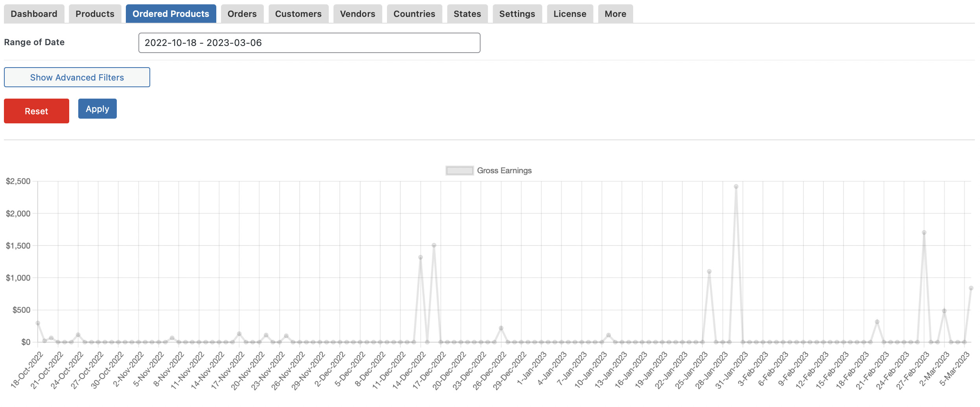980x407 pixels.
Task: Click the 1-Jan-2023 x-axis label
Action: 532,368
